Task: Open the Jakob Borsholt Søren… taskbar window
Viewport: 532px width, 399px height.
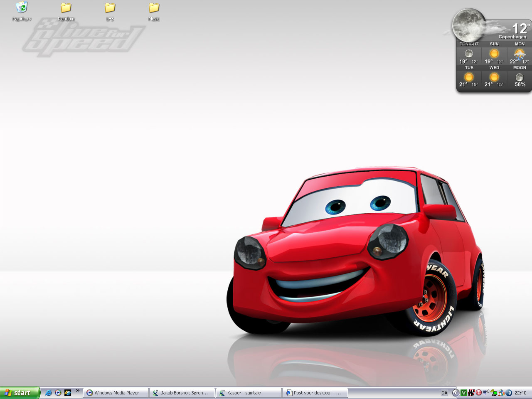Action: coord(182,393)
